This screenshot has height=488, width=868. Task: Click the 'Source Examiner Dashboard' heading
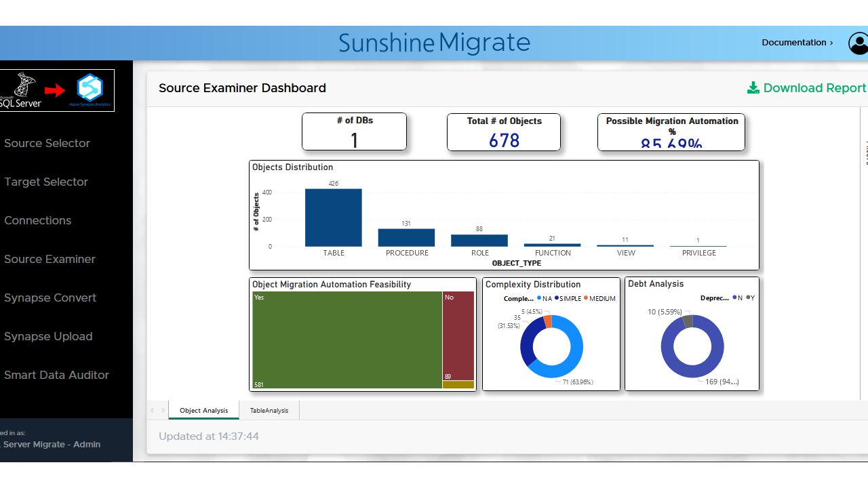click(242, 88)
